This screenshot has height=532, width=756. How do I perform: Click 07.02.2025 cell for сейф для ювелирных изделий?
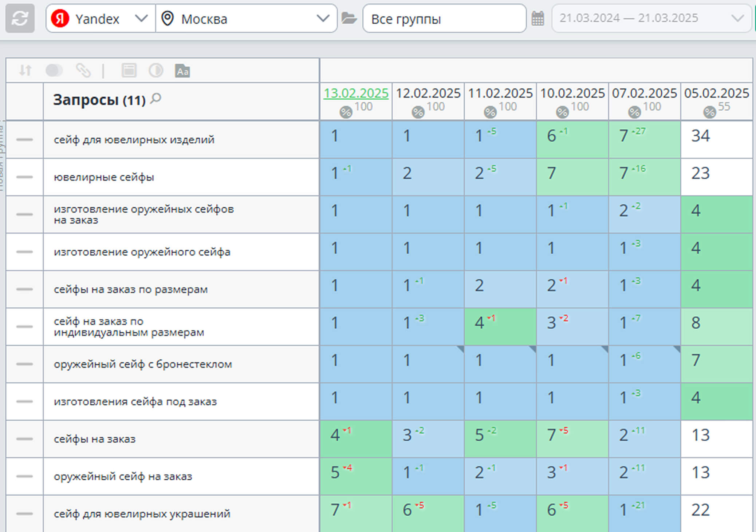click(x=645, y=140)
